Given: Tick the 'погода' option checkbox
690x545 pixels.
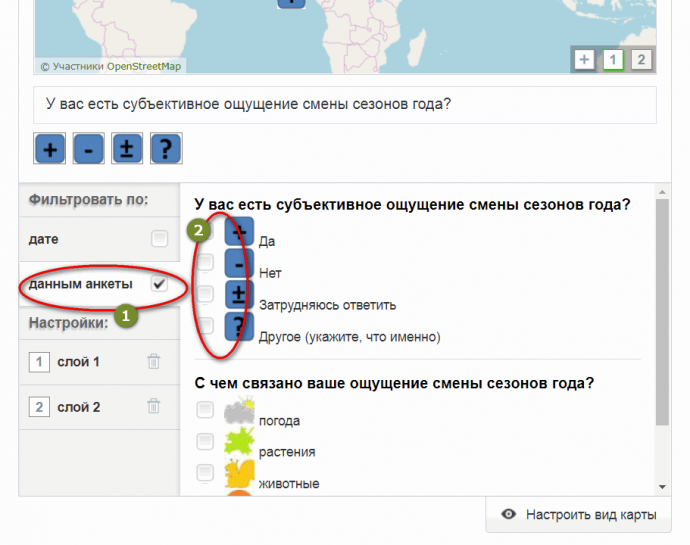Looking at the screenshot, I should coord(205,411).
